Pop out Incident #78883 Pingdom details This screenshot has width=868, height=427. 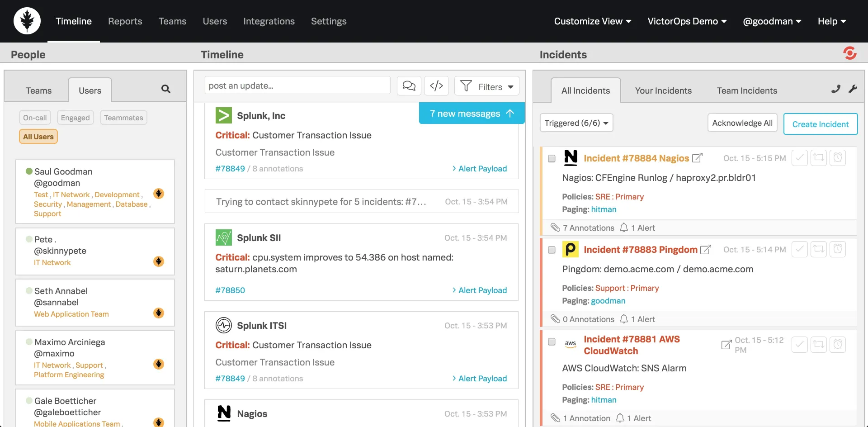(706, 249)
